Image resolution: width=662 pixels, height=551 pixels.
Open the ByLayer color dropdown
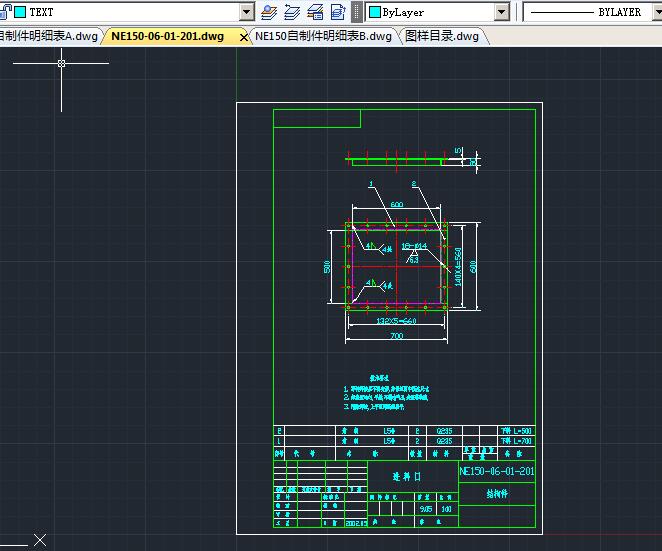pyautogui.click(x=502, y=12)
